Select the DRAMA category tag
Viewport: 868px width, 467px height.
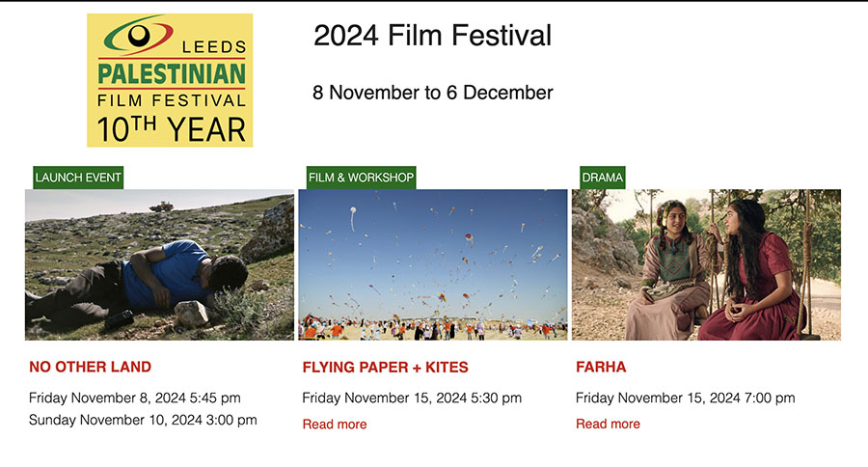[602, 178]
